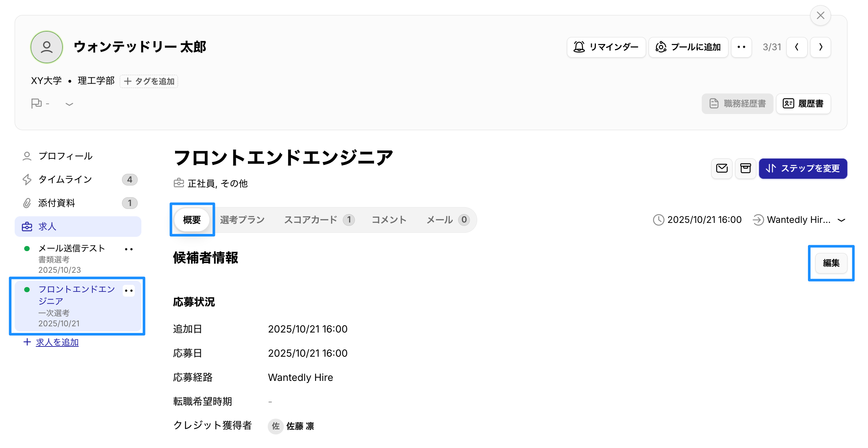This screenshot has width=868, height=448.
Task: Go to the previous candidate arrow
Action: [797, 47]
